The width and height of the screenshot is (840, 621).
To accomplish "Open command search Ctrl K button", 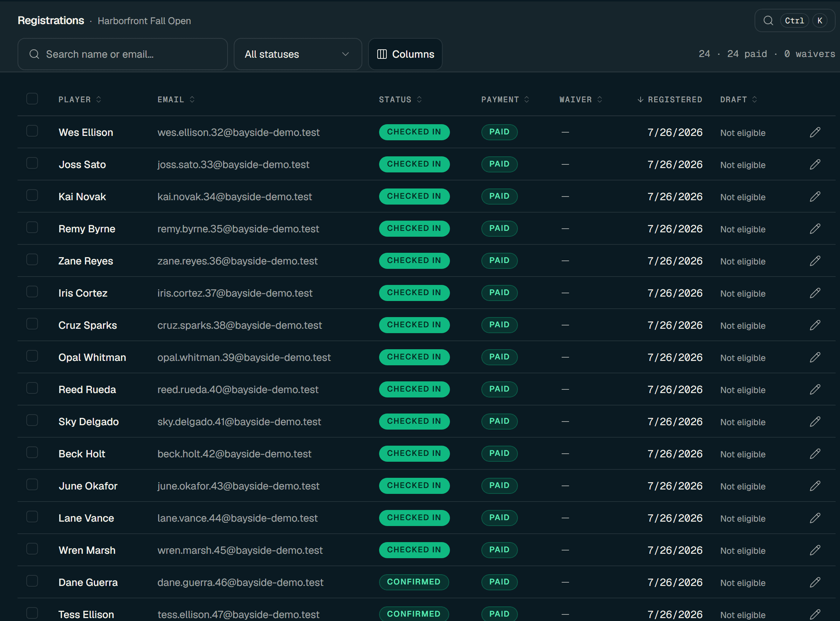I will coord(794,21).
